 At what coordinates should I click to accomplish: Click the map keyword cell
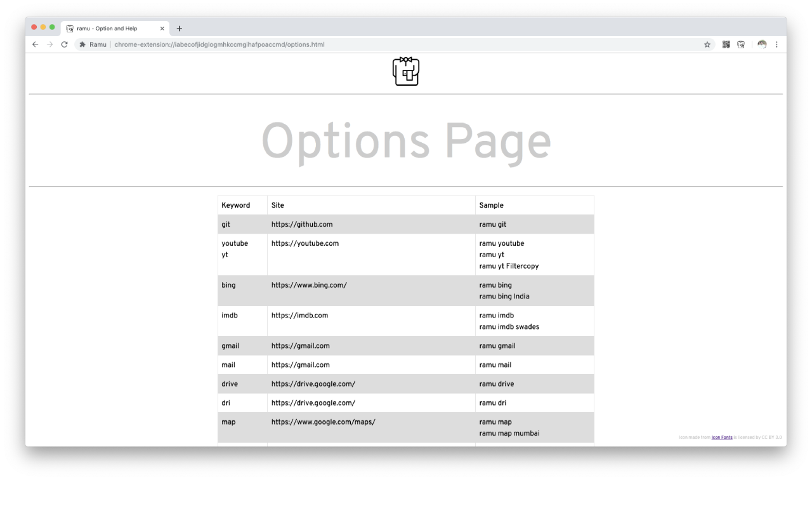point(242,427)
